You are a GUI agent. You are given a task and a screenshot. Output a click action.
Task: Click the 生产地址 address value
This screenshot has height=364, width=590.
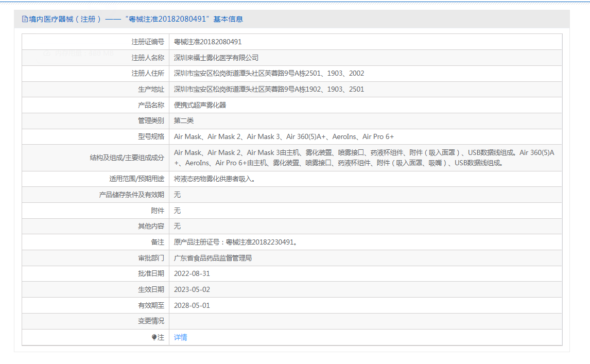pos(269,89)
